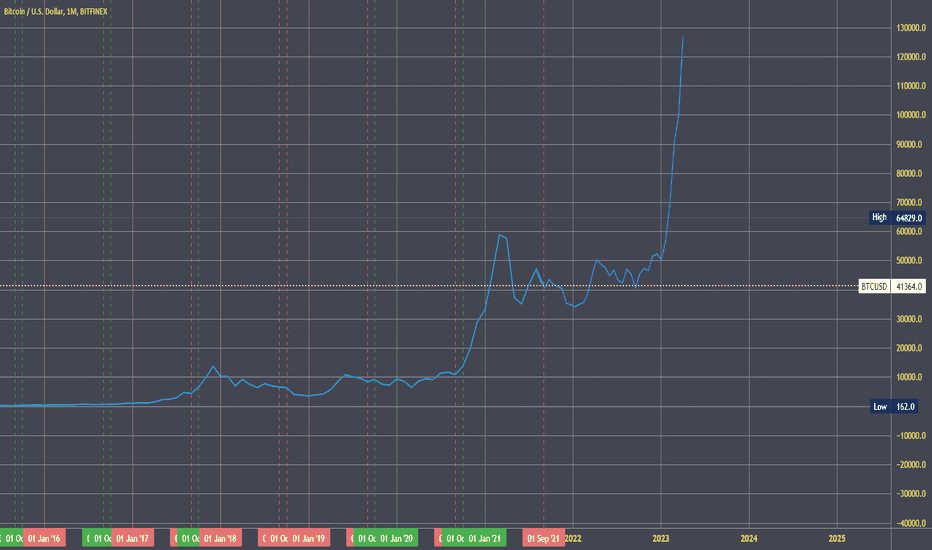Select the 01 Jan '21 date marker

(484, 539)
